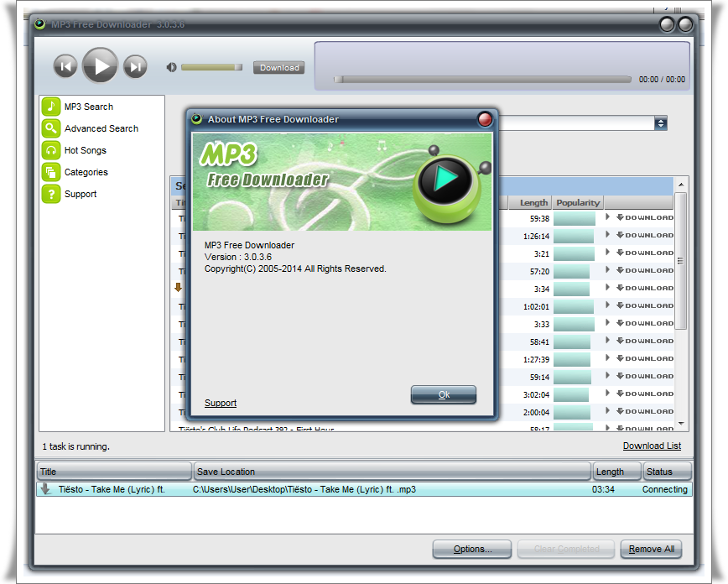Click the popularity bar of the 1:27:39 track

pos(572,359)
